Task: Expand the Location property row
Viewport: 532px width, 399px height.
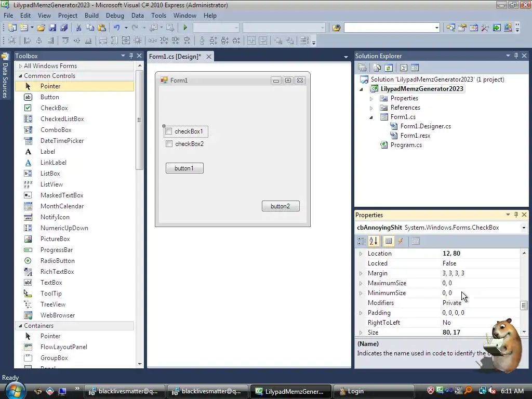Action: point(361,254)
